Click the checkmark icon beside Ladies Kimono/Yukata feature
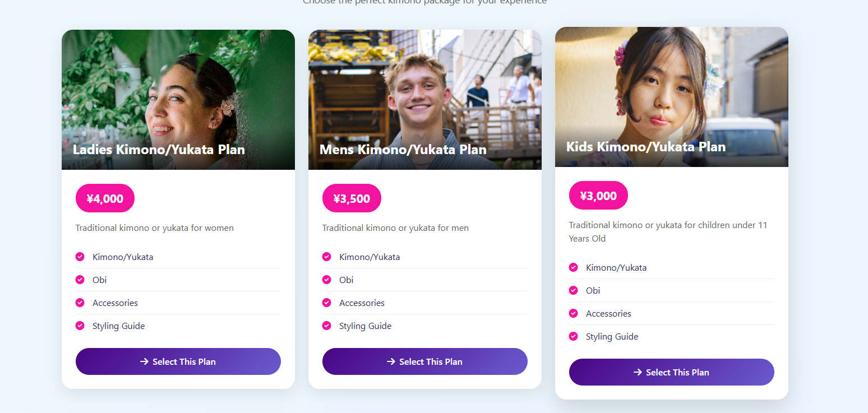868x413 pixels. coord(80,257)
